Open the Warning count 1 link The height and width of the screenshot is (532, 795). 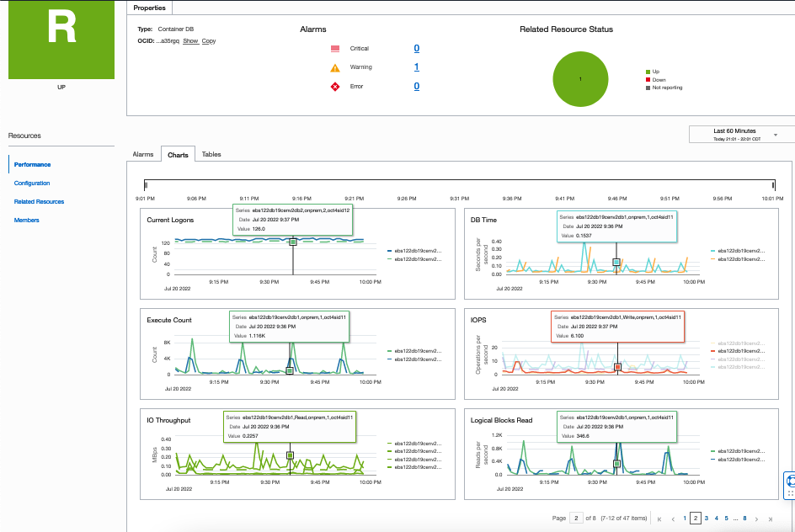(416, 66)
